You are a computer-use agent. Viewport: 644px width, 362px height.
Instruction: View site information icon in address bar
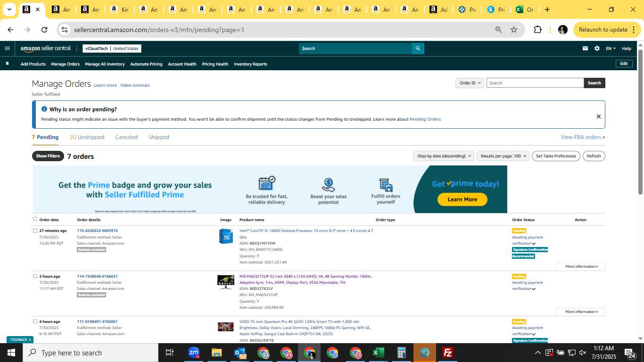65,30
